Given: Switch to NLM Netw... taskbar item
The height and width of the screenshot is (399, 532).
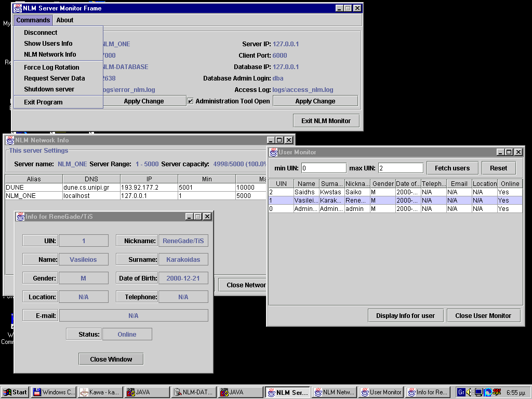Looking at the screenshot, I should point(335,392).
